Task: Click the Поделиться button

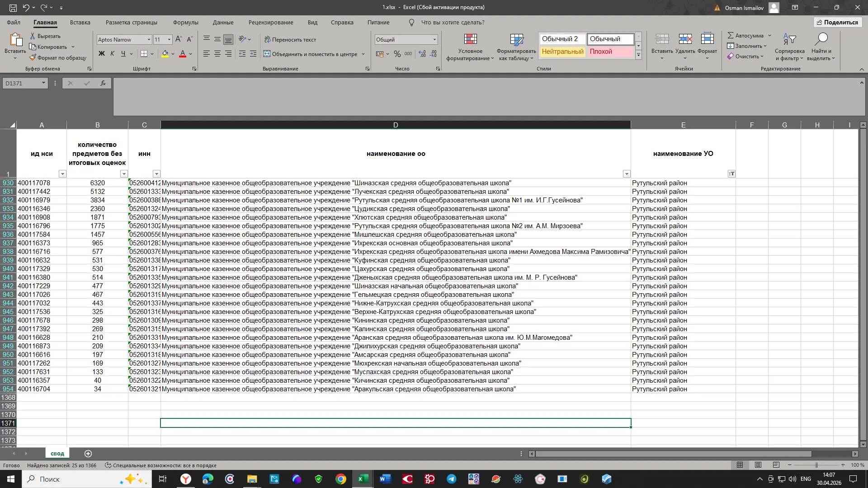Action: [x=838, y=22]
